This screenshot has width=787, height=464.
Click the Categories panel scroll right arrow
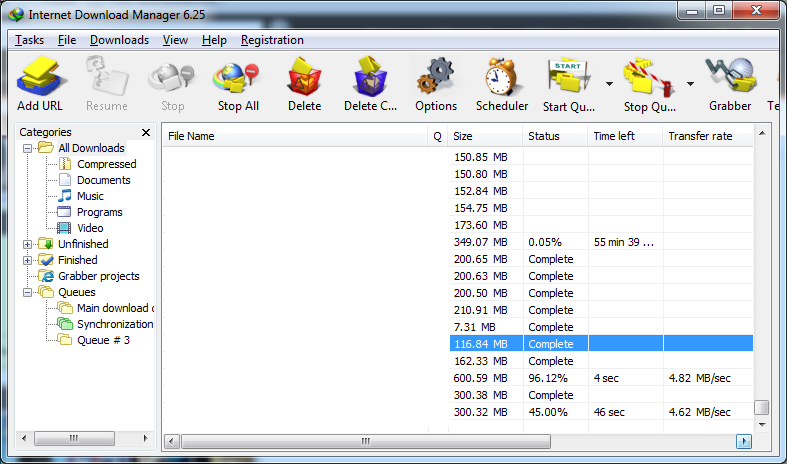146,438
